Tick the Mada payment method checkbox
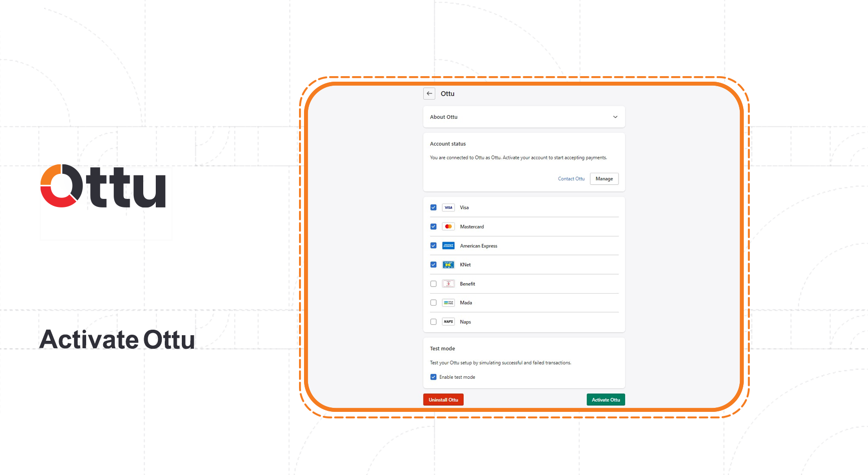The image size is (868, 475). 433,303
